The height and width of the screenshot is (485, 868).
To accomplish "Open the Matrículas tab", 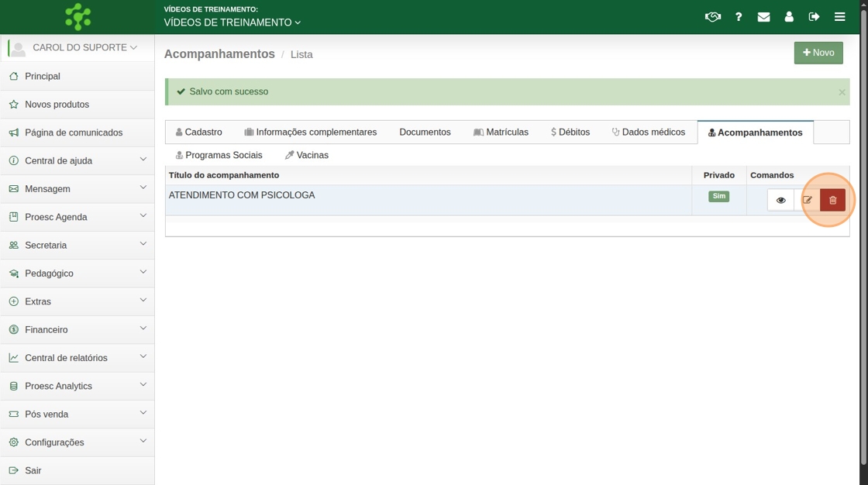I will [x=501, y=132].
